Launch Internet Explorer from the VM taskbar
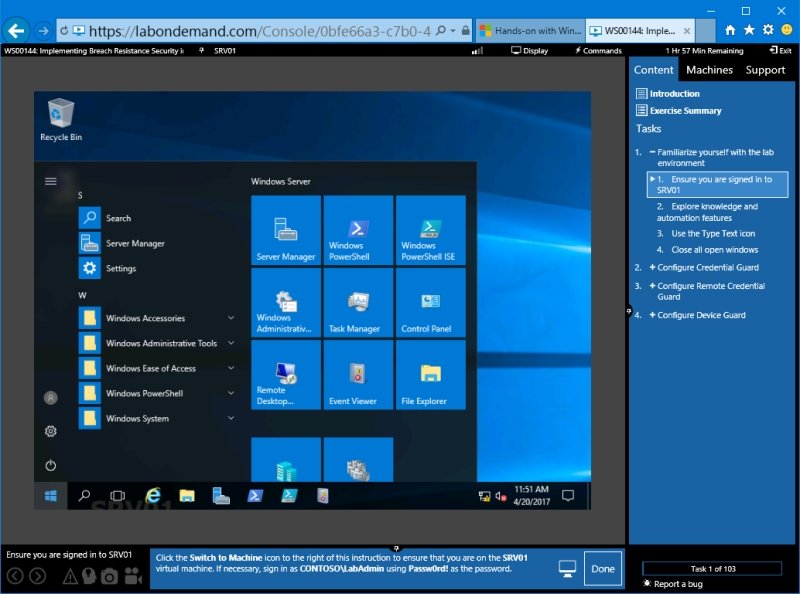Image resolution: width=800 pixels, height=594 pixels. click(x=153, y=496)
